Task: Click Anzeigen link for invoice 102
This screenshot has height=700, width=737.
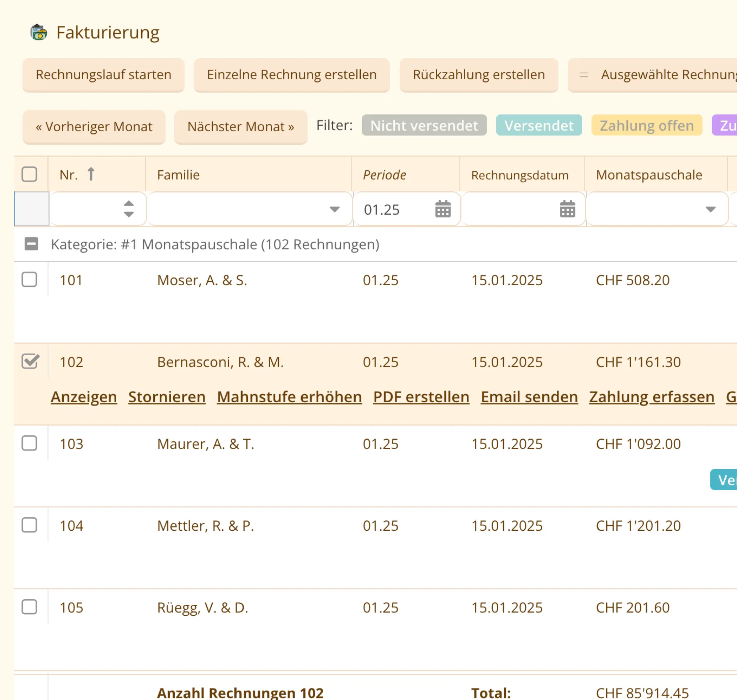Action: coord(84,397)
